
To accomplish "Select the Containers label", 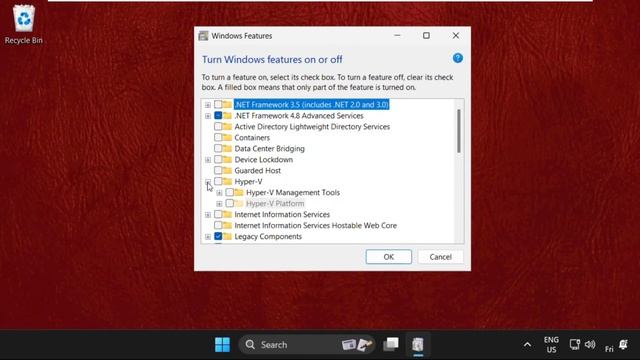I will (252, 138).
